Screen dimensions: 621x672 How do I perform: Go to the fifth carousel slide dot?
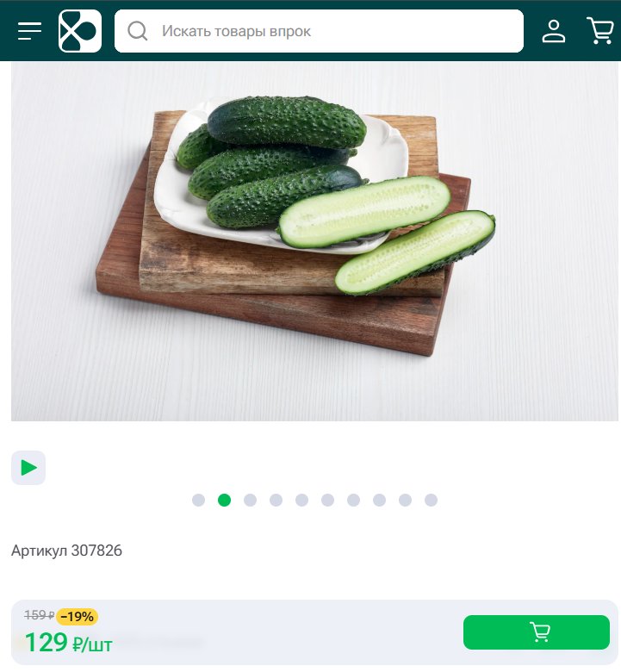click(301, 501)
